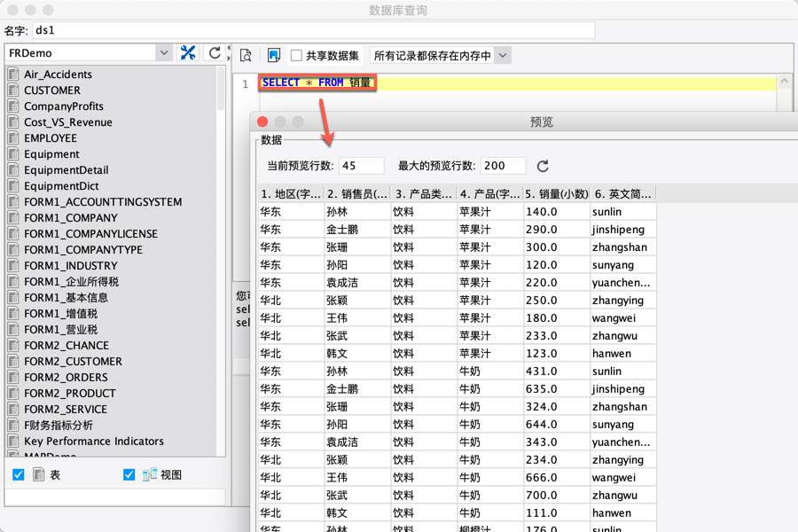Select the FORM1_COMPANYLICENSE table
This screenshot has height=532, width=798.
(x=90, y=234)
